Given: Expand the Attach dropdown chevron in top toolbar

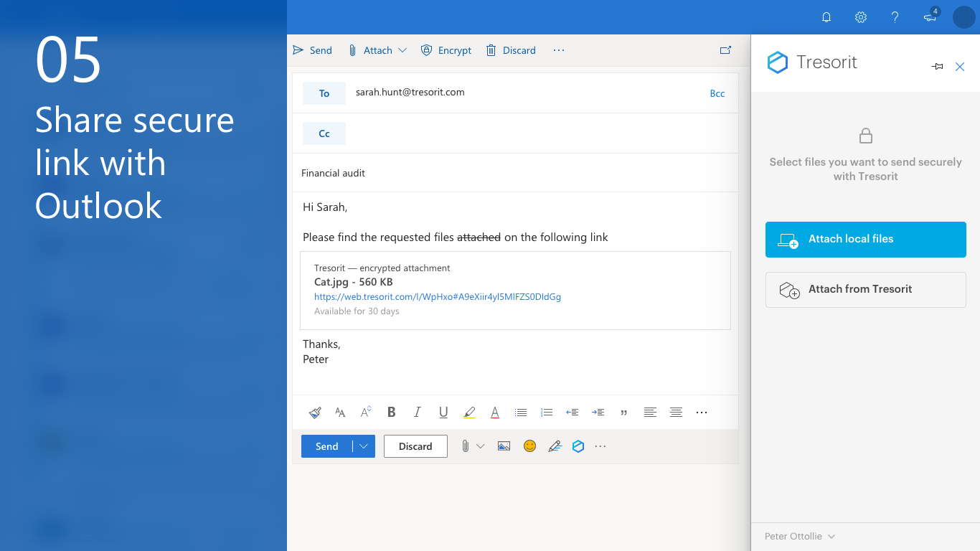Looking at the screenshot, I should click(402, 50).
